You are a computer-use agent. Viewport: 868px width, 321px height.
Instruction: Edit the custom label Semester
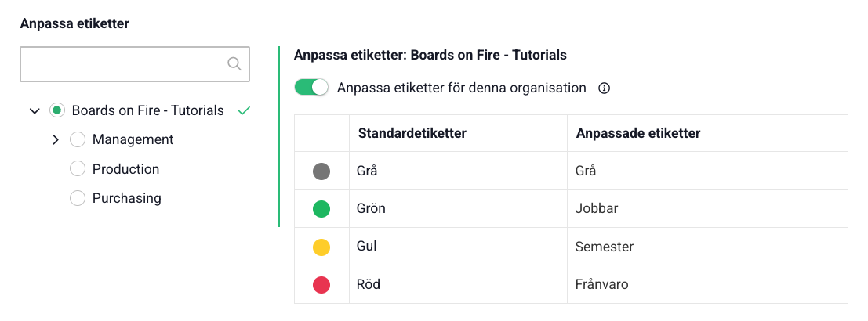click(706, 247)
